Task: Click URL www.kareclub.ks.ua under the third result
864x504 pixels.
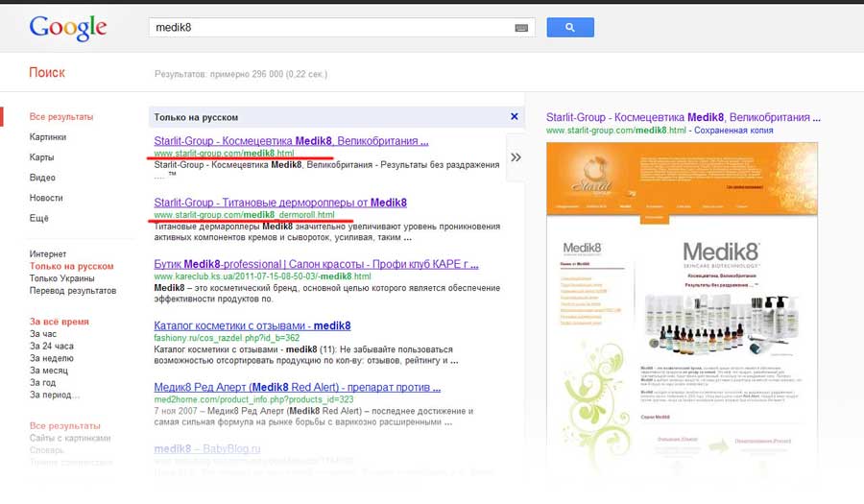Action: 262,276
